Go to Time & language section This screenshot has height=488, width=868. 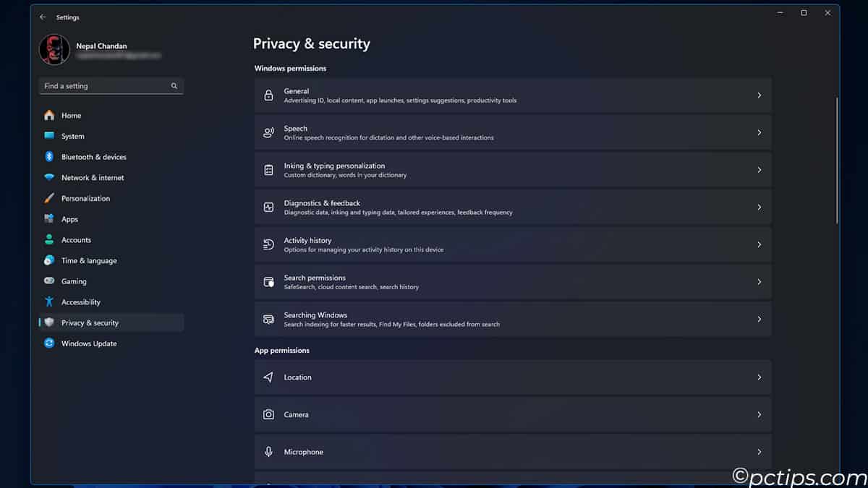click(x=88, y=261)
